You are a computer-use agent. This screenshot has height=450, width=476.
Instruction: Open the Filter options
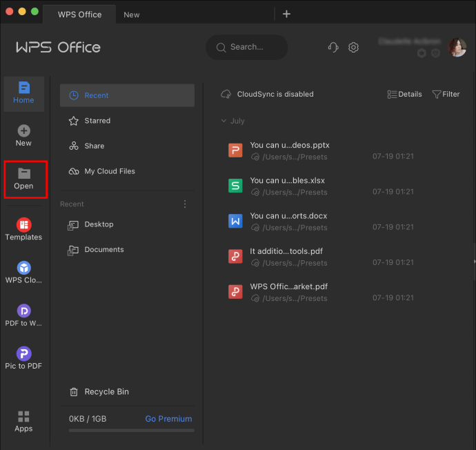pyautogui.click(x=446, y=94)
